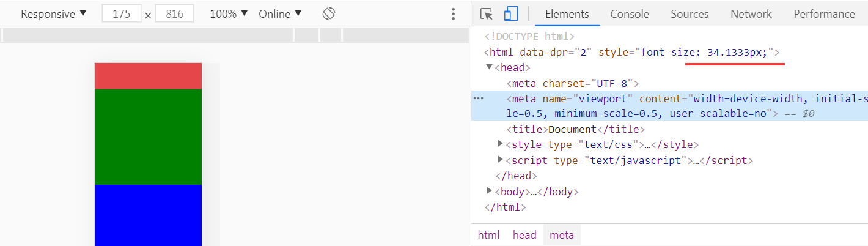Switch to the Elements tab
Viewport: 868px width, 246px height.
(x=567, y=13)
